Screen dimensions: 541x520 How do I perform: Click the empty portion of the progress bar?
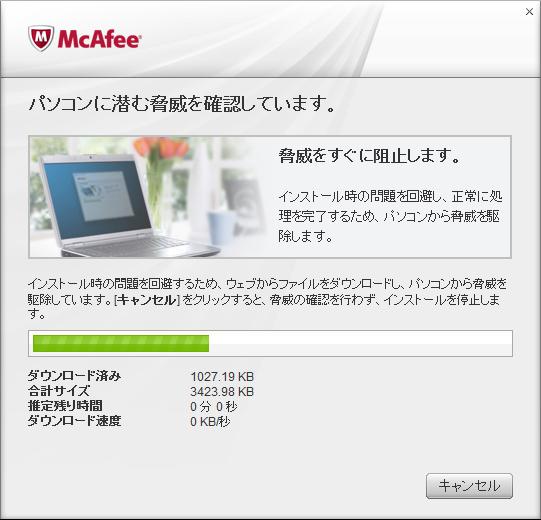tap(360, 343)
